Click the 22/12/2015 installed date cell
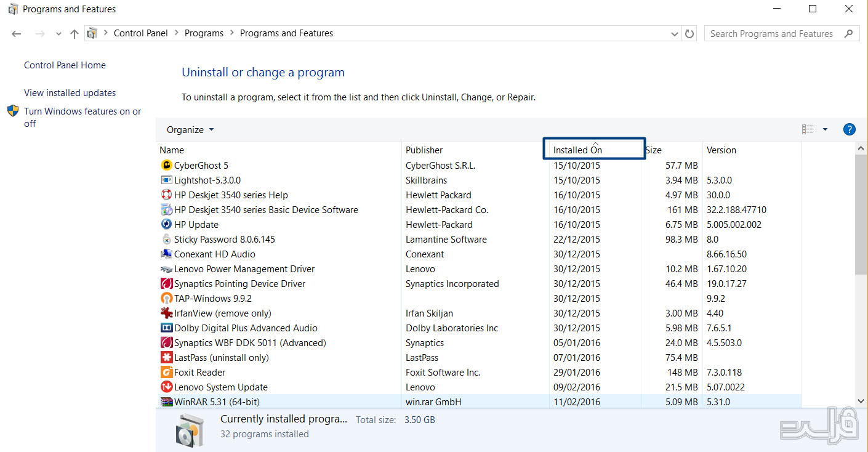Screen dimensions: 868x452 tap(577, 239)
